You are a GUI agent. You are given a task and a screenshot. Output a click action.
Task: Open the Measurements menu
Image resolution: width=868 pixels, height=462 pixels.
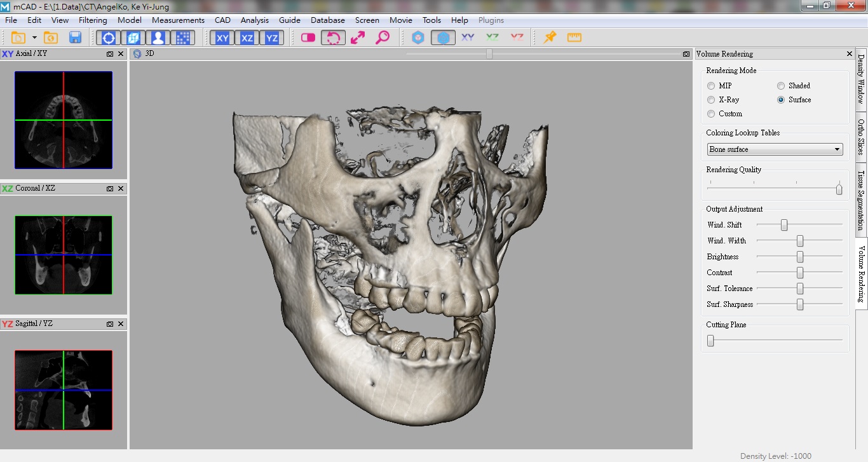178,20
